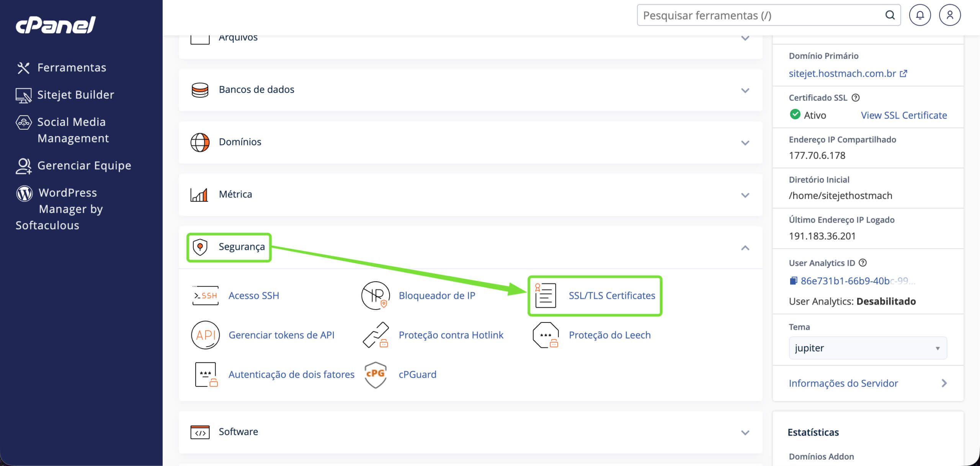Open Proteção do Leech

click(609, 335)
